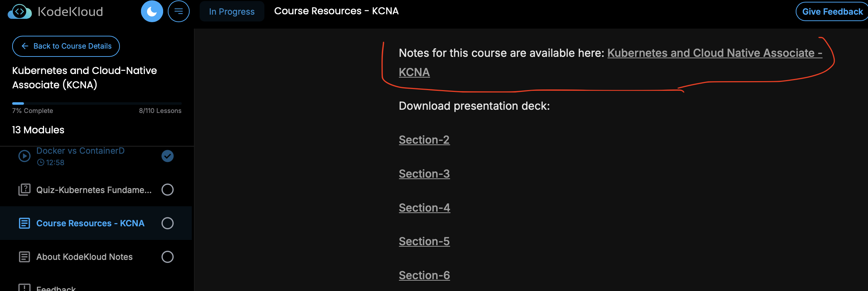The width and height of the screenshot is (868, 291).
Task: Click the clock duration icon showing 12:58
Action: (x=41, y=163)
